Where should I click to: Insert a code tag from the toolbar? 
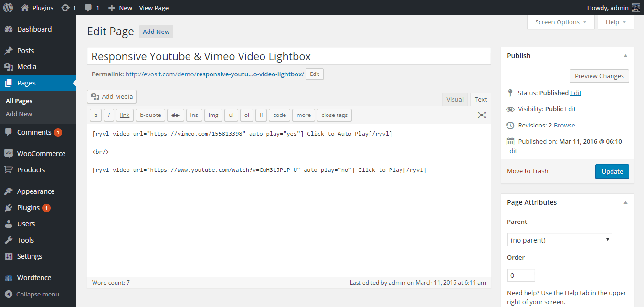click(x=279, y=115)
